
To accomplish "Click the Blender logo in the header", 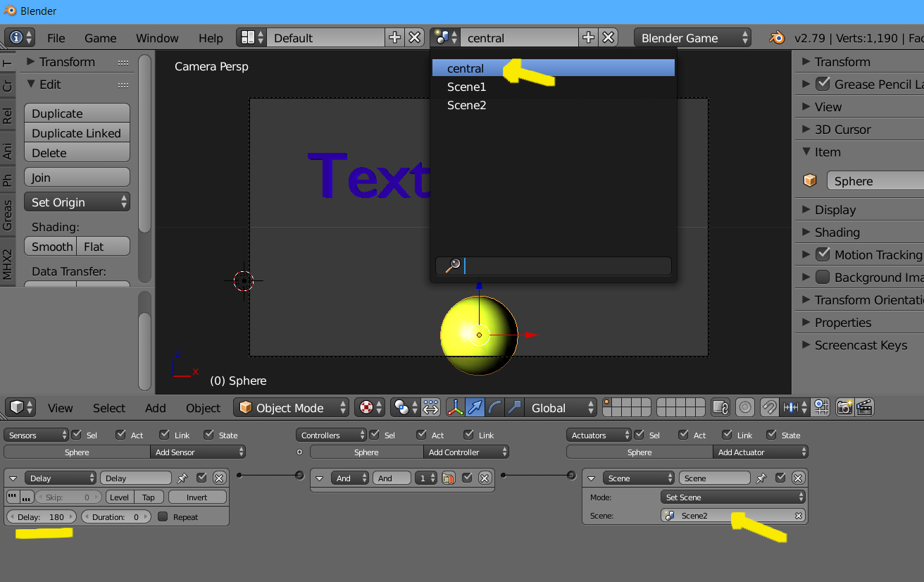I will [x=777, y=37].
